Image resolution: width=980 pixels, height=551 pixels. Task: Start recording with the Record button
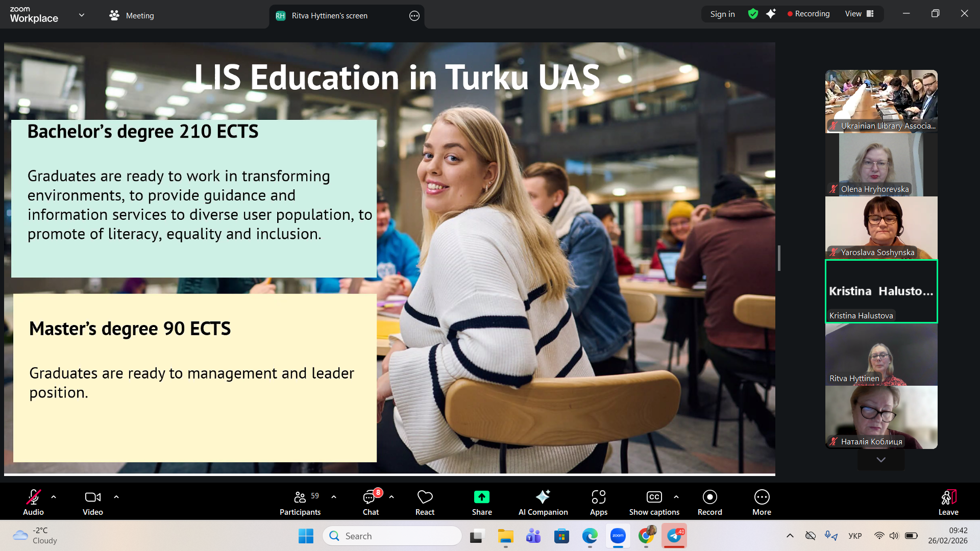[709, 503]
